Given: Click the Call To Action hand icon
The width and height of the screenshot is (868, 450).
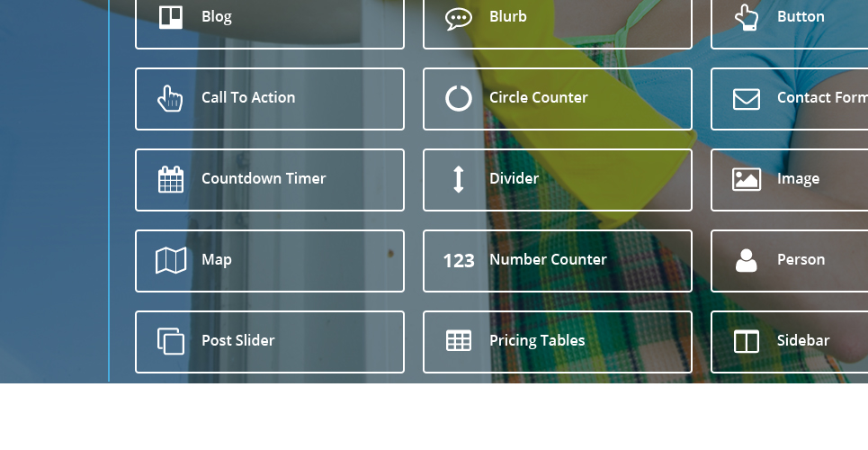Looking at the screenshot, I should (170, 98).
